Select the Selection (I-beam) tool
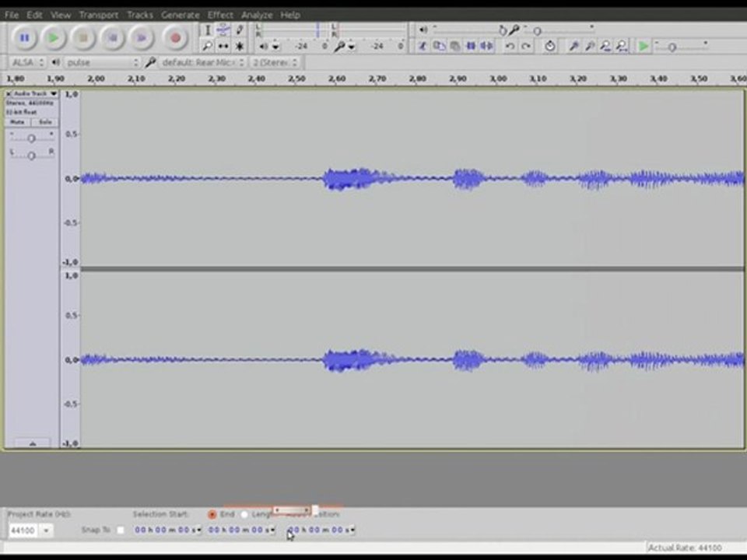This screenshot has width=747, height=560. point(207,30)
